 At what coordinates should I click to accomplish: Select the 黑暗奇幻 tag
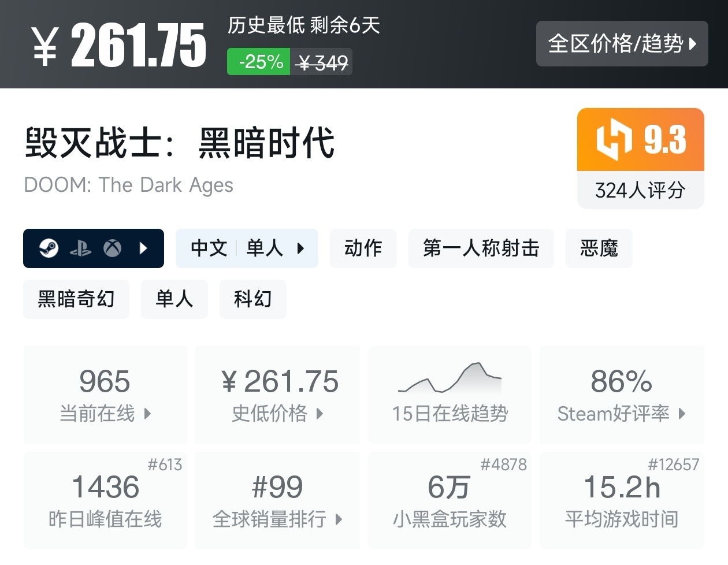[76, 299]
